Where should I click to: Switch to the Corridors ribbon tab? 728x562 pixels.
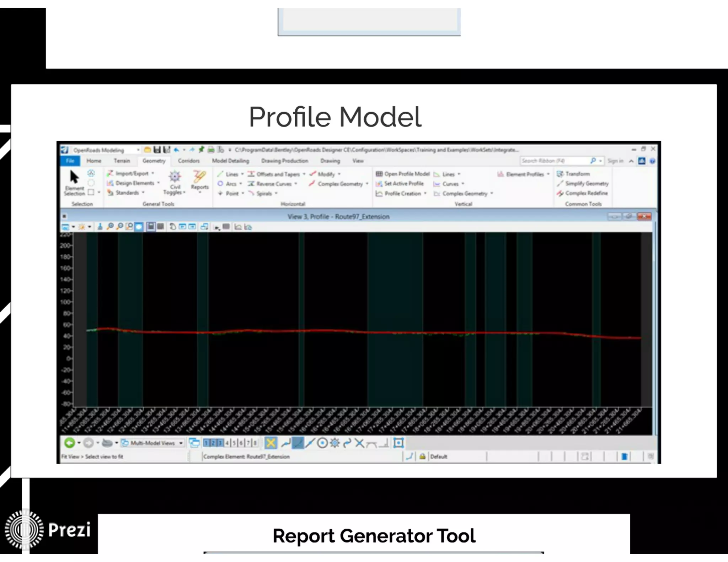click(188, 161)
